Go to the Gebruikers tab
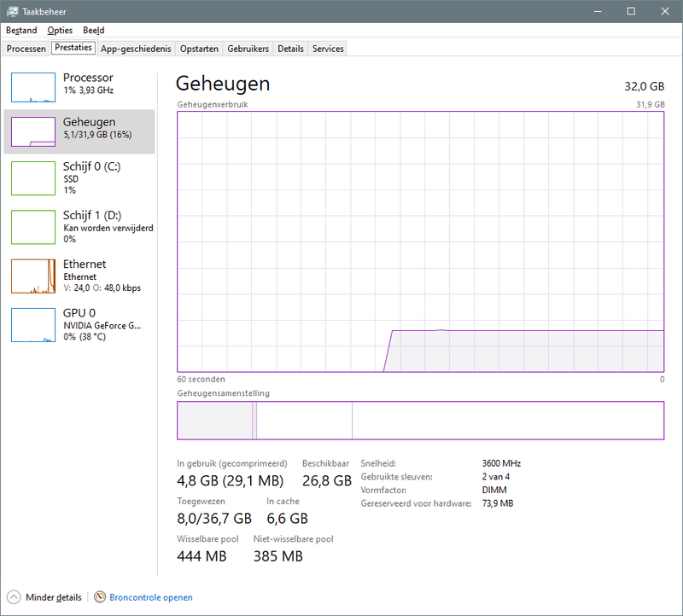Screen dimensions: 683x616 click(248, 49)
